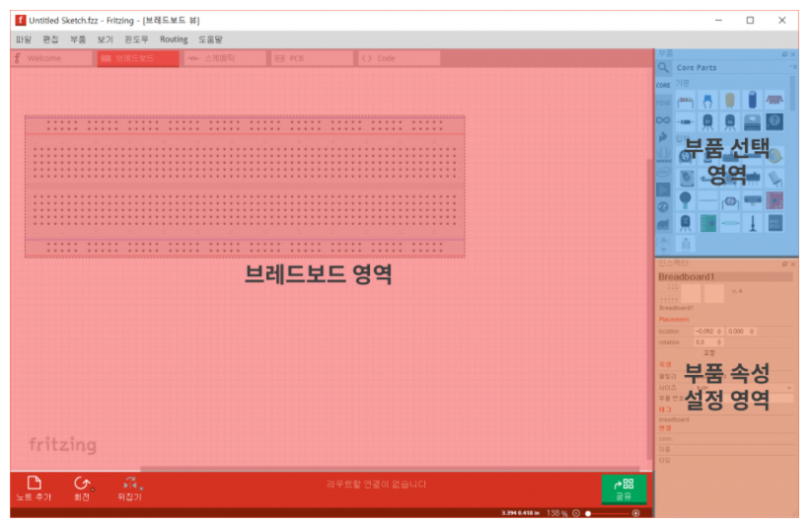Click the zoom in plus icon
Viewport: 812px width, 525px height.
pos(636,513)
